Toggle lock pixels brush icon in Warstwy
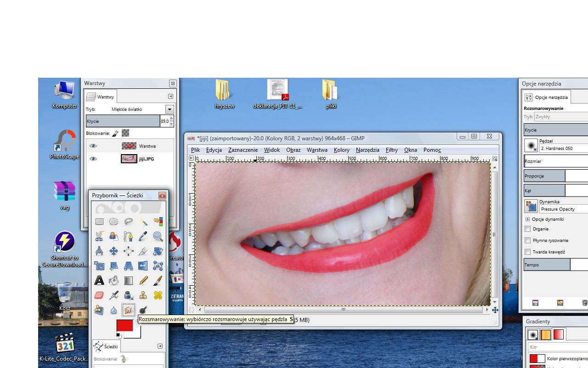This screenshot has width=588, height=368. (116, 133)
